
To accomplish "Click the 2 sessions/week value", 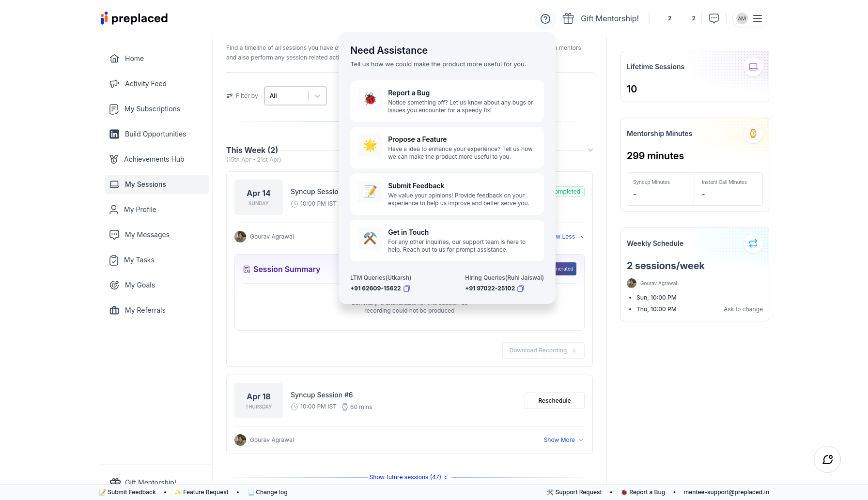I will [x=666, y=266].
